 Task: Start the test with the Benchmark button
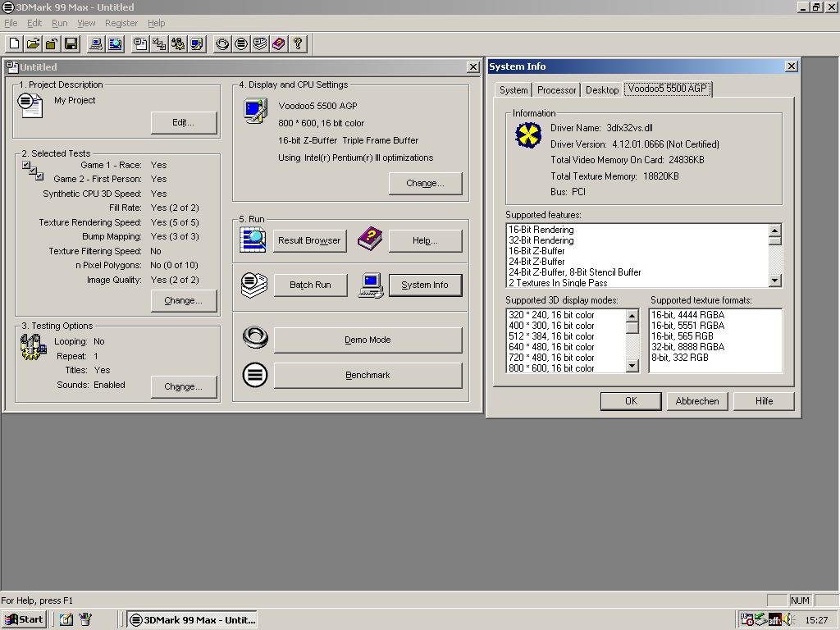[x=367, y=375]
